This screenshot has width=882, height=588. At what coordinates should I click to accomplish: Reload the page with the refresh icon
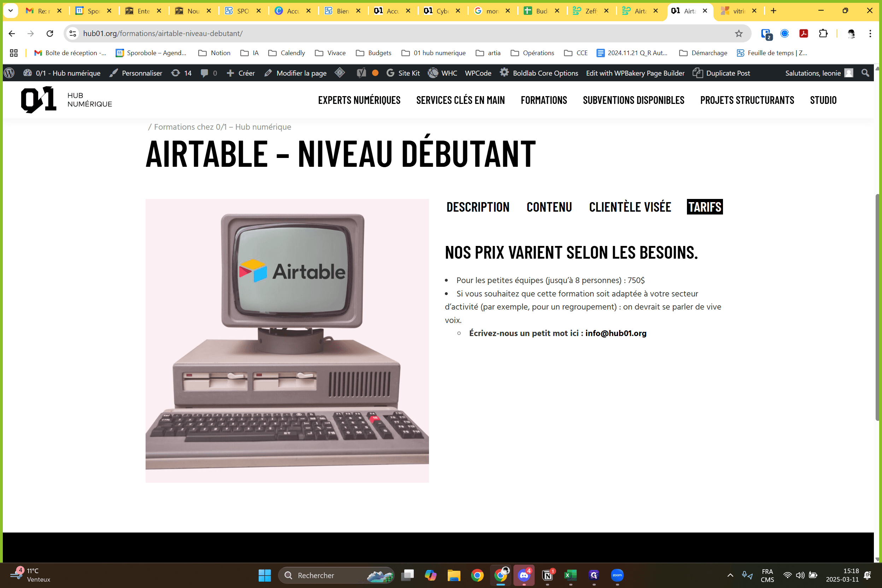[x=49, y=33]
